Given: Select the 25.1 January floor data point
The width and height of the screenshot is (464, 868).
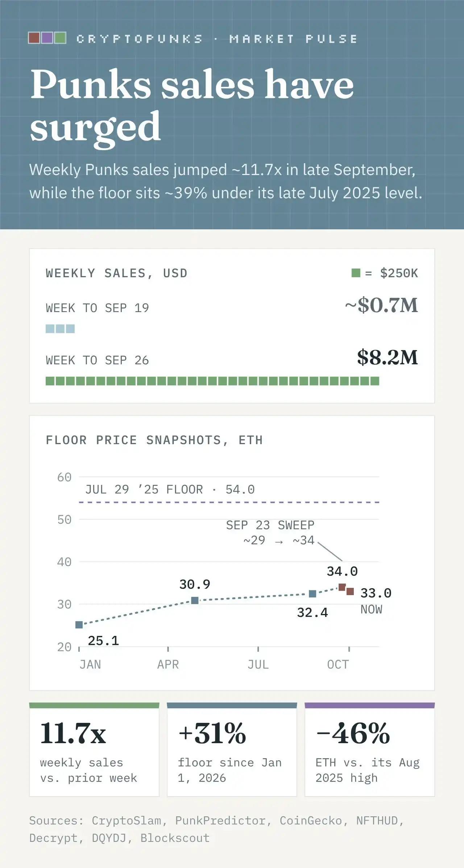Looking at the screenshot, I should (79, 625).
